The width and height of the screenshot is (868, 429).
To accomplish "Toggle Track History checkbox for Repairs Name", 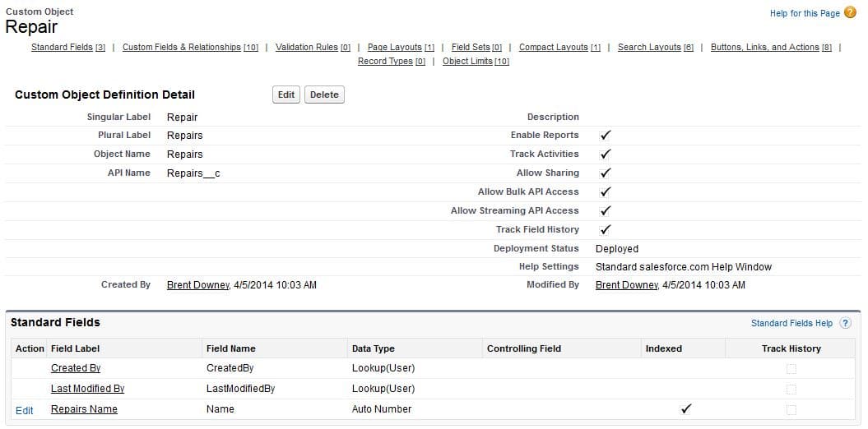I will [x=791, y=409].
